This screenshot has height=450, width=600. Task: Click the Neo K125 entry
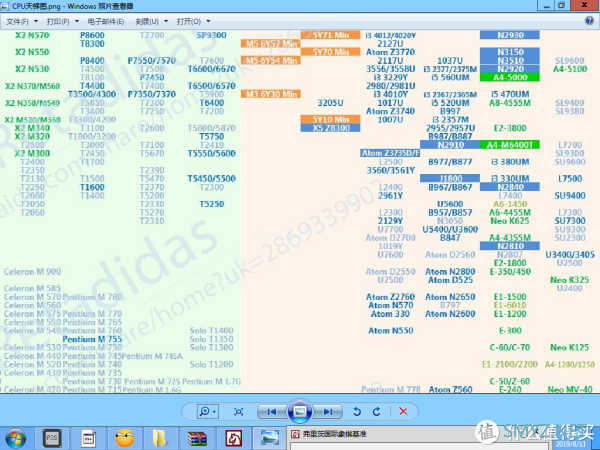[x=570, y=347]
